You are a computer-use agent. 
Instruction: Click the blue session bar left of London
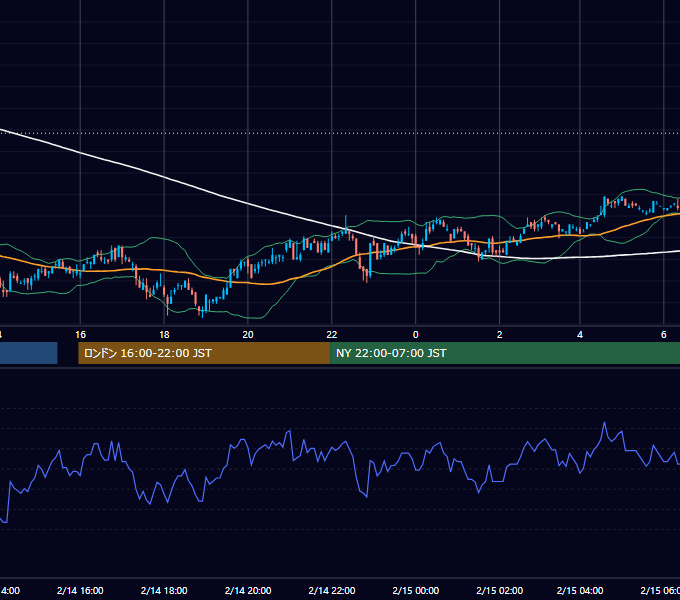click(29, 353)
